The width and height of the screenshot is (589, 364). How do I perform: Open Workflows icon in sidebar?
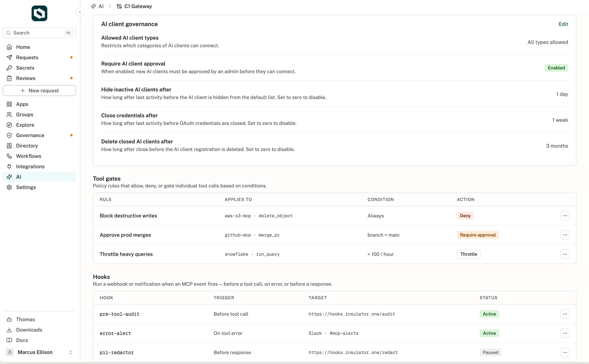9,156
